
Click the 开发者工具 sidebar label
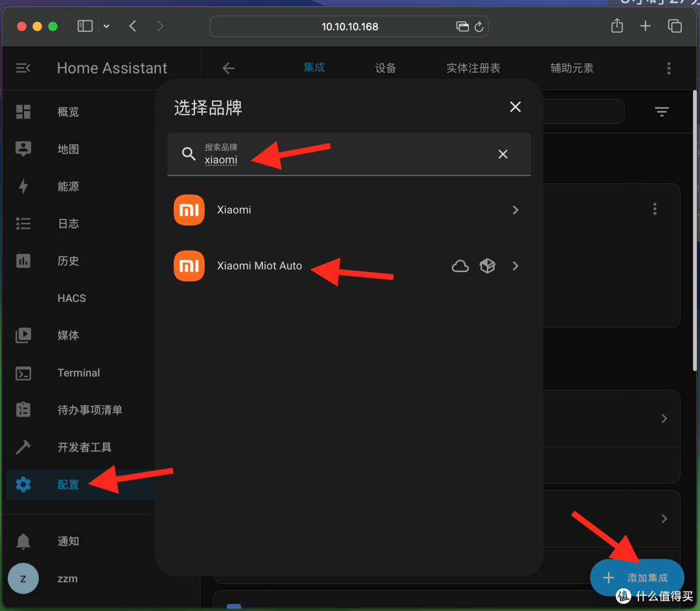point(84,447)
